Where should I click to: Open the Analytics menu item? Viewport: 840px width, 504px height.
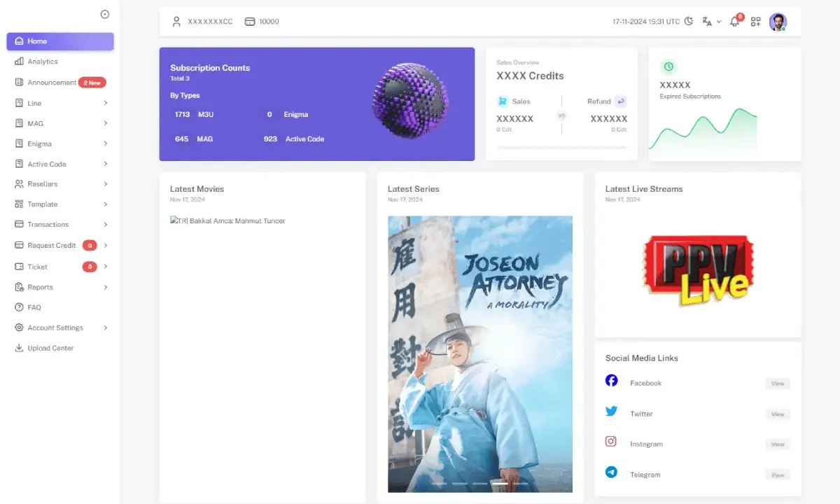click(x=43, y=62)
